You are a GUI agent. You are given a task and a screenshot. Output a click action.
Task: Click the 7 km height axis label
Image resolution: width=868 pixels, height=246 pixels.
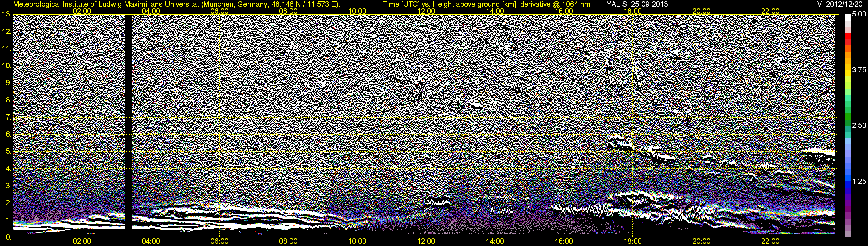[x=8, y=117]
